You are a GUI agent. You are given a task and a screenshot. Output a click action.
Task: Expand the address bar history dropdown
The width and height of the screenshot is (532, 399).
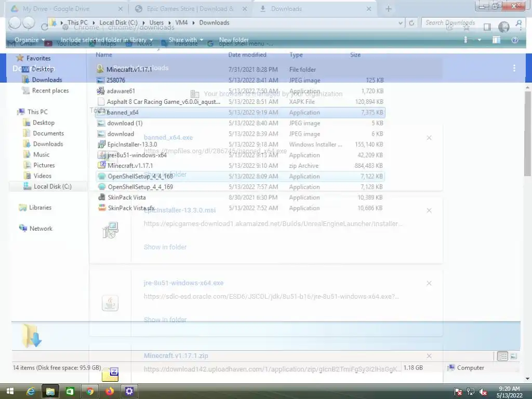(401, 23)
